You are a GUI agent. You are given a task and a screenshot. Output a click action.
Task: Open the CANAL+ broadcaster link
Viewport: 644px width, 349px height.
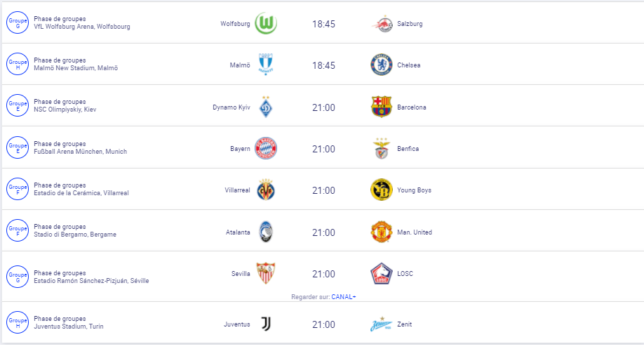(344, 297)
